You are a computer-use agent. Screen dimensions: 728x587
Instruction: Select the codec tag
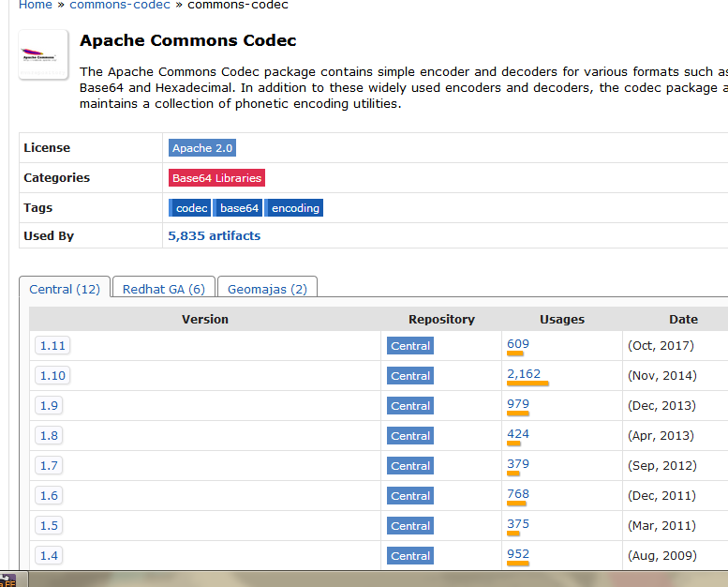tap(190, 208)
